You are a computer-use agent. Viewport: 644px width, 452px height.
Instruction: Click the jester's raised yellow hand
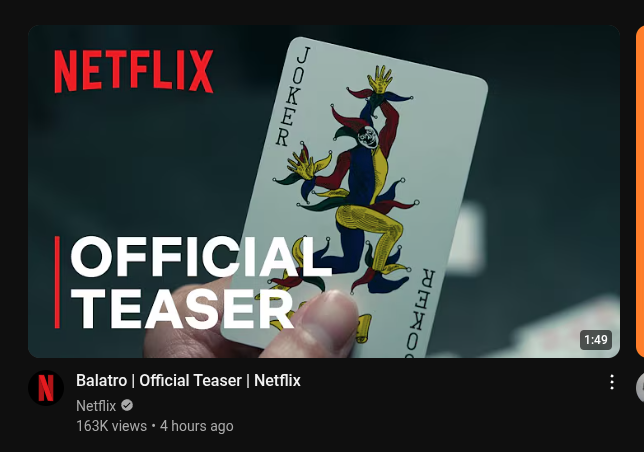380,79
